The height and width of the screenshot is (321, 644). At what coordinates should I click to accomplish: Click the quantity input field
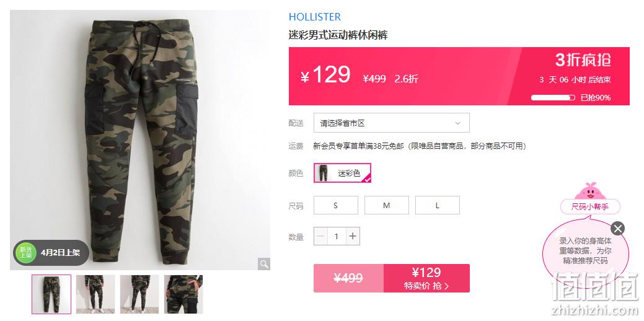(337, 236)
